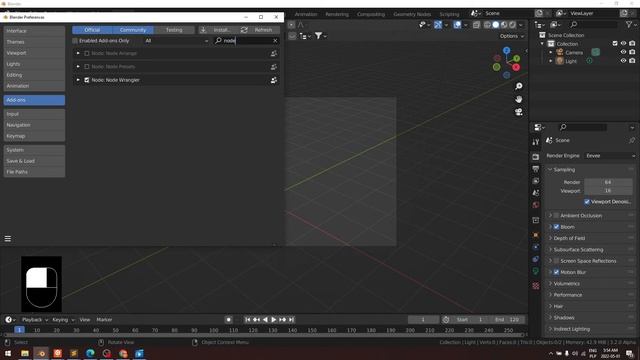Click the add-on search field
Screen dimensions: 640x360
[246, 41]
